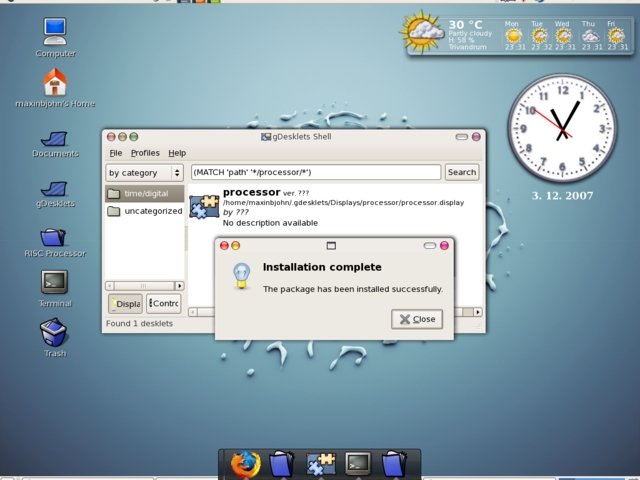Viewport: 640px width, 480px height.
Task: Select the time/digital category
Action: [145, 194]
